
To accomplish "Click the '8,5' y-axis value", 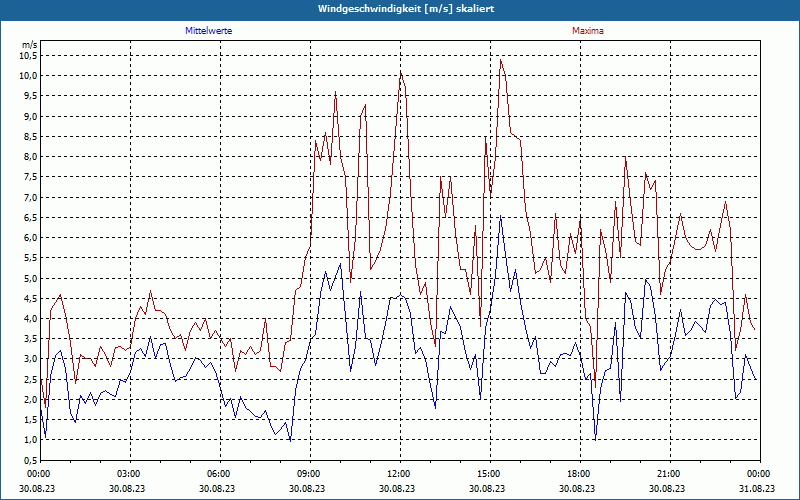I will pyautogui.click(x=30, y=137).
